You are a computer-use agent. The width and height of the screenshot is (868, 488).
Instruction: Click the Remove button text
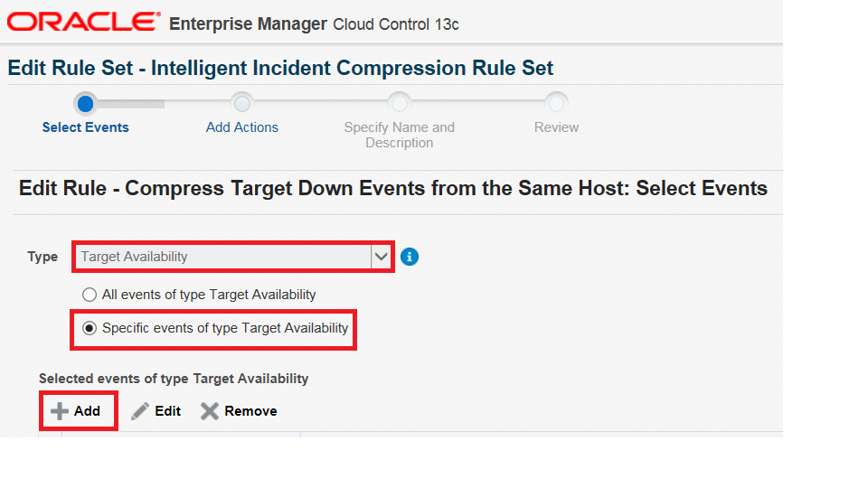250,411
